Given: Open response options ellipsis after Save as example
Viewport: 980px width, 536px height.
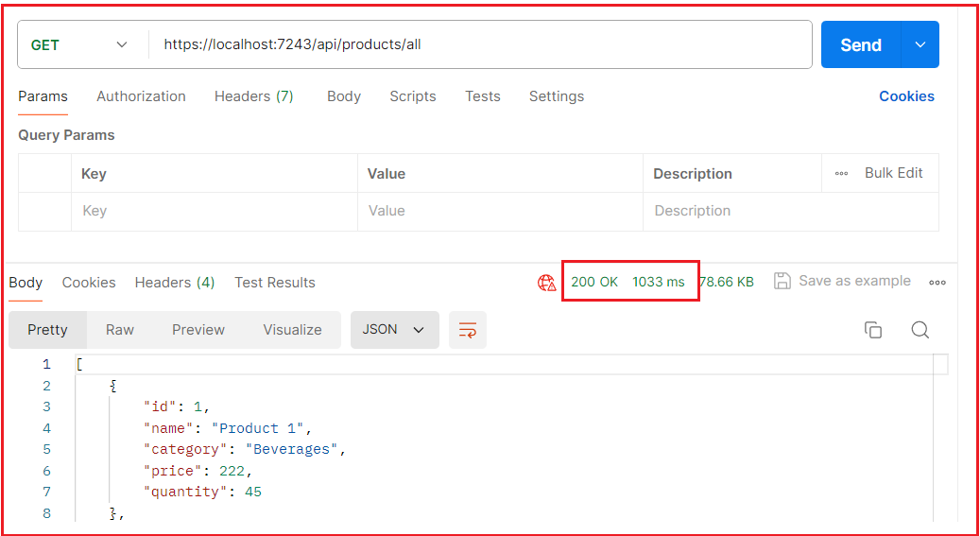Looking at the screenshot, I should [937, 282].
